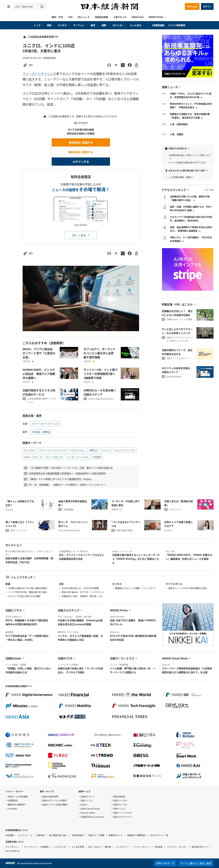Image resolution: width=219 pixels, height=868 pixels.
Task: Expand the ビジネス navigation dropdown
Action: (x=63, y=25)
